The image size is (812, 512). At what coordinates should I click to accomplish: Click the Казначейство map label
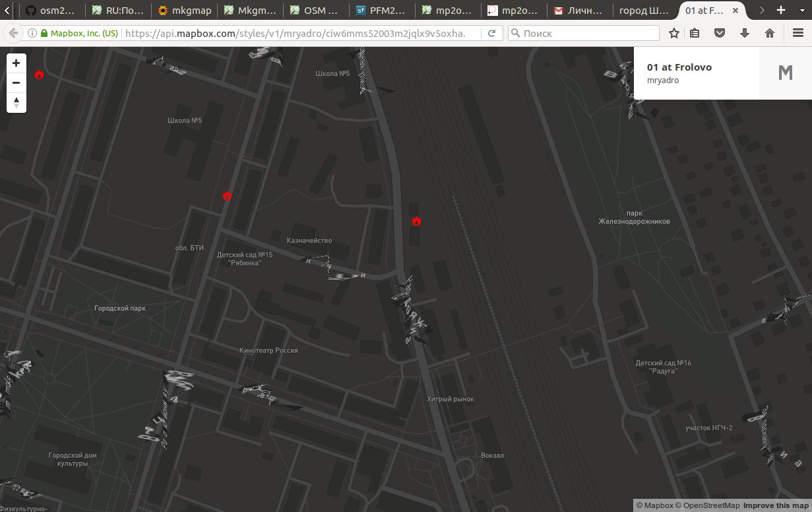pos(309,240)
